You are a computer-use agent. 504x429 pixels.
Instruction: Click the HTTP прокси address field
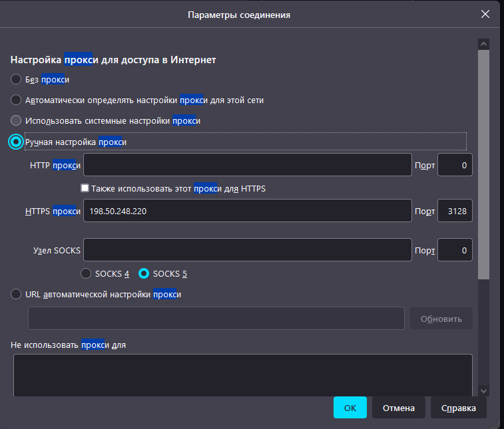point(248,165)
